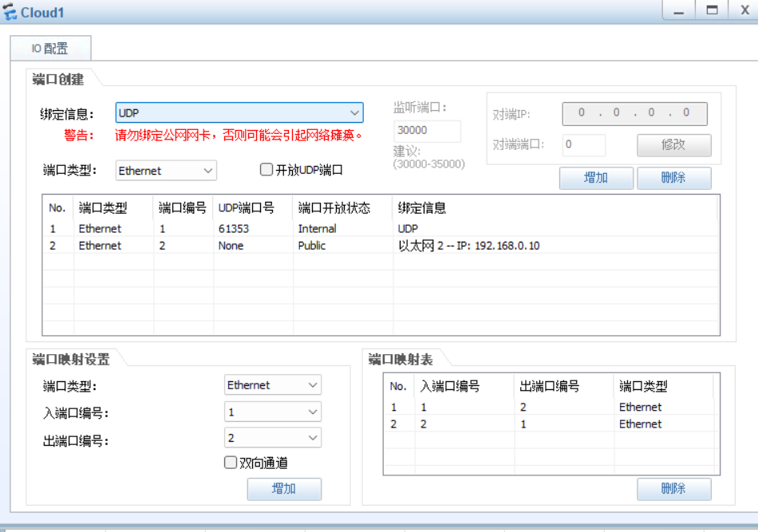Click the UDP端口号 column header

(253, 208)
